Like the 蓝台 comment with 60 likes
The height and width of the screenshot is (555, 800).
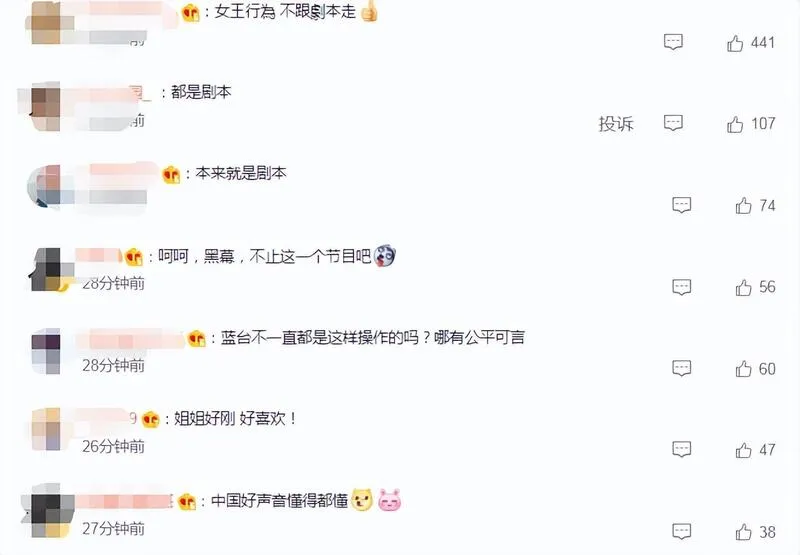click(743, 369)
